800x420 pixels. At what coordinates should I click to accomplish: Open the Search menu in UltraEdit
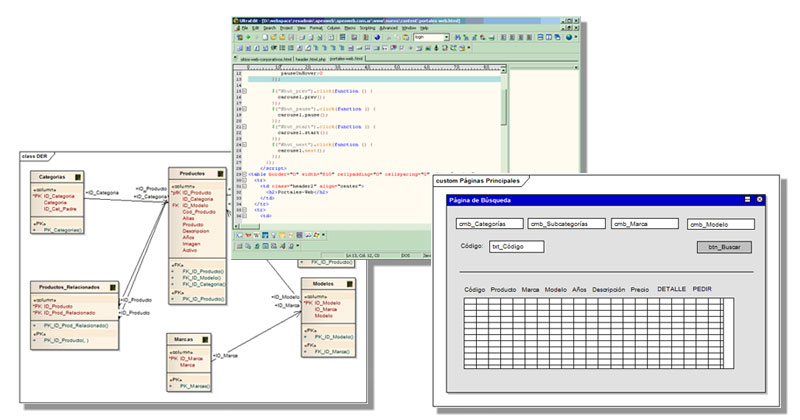[269, 28]
